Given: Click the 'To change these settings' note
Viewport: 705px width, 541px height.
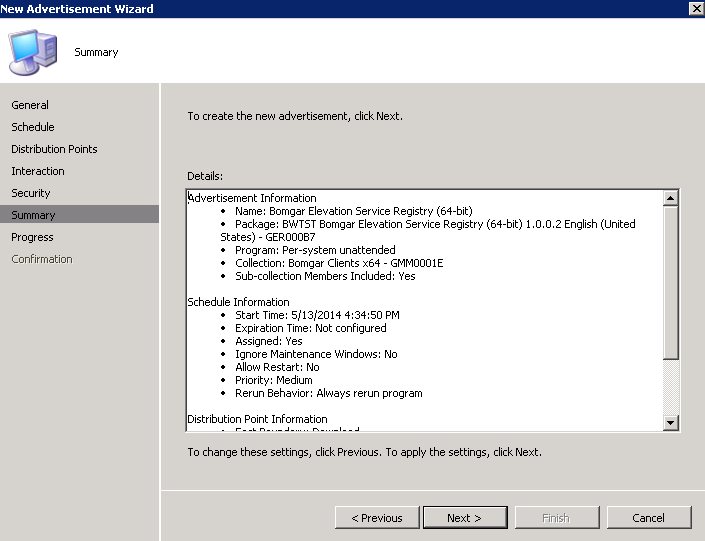Looking at the screenshot, I should coord(365,452).
